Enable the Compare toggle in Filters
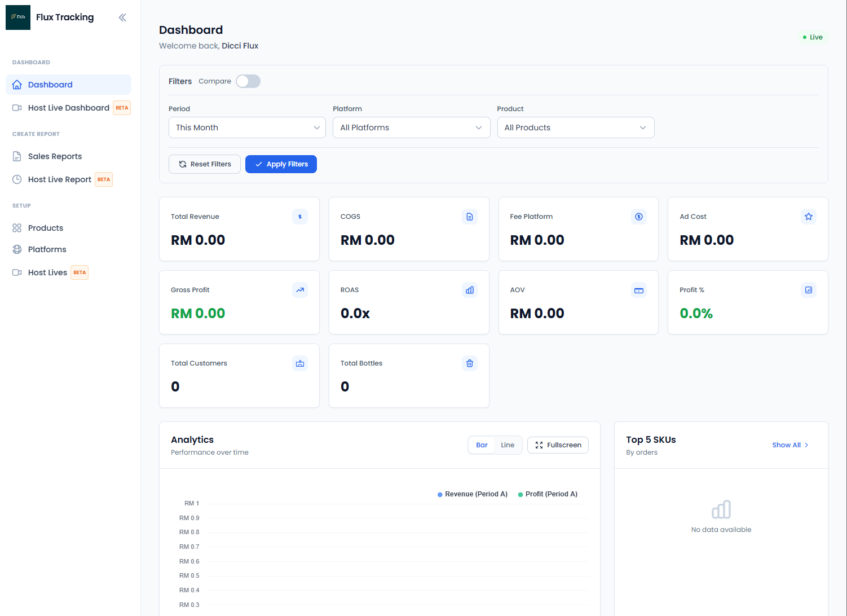Screen dimensions: 847x616 pyautogui.click(x=248, y=81)
